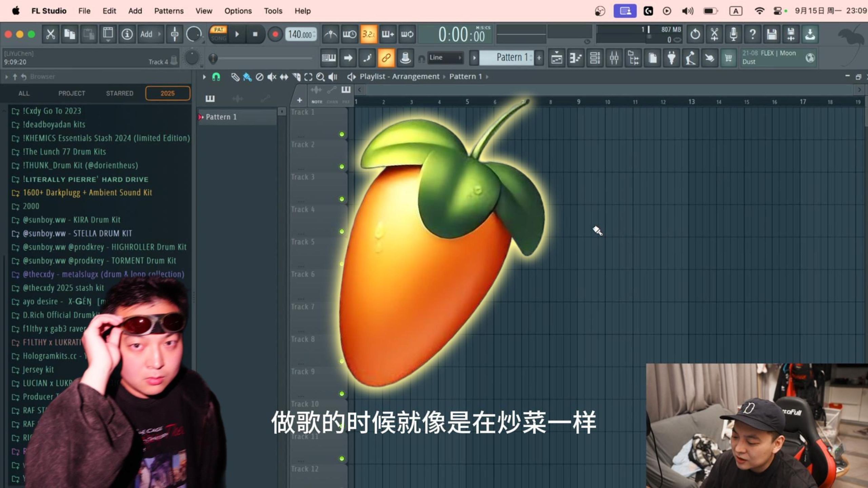Open the FL Studio content shop cart icon

tap(728, 58)
